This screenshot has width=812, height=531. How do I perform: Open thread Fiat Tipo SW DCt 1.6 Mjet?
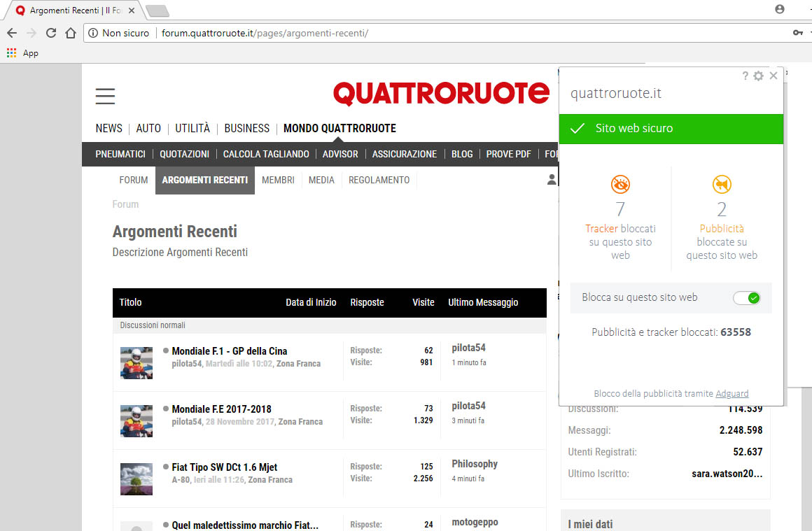pyautogui.click(x=225, y=467)
